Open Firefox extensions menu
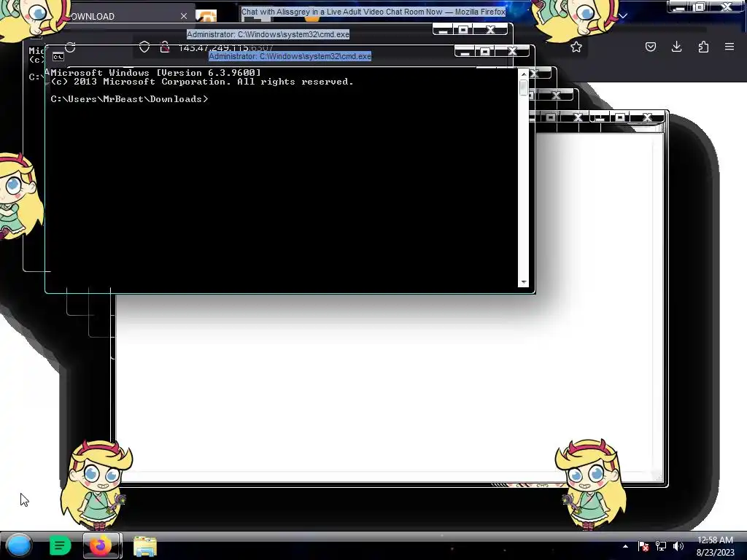The width and height of the screenshot is (747, 560). [x=703, y=47]
